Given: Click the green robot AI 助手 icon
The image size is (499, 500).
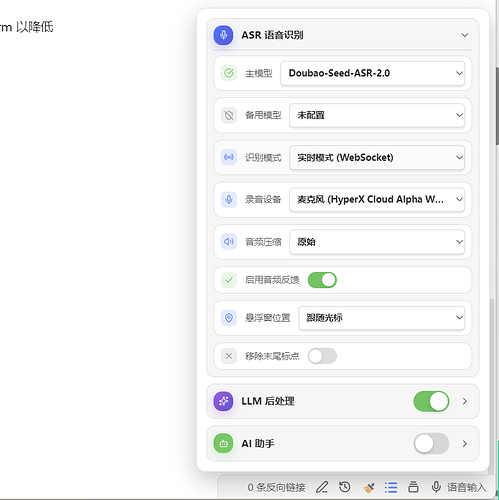Looking at the screenshot, I should point(223,443).
